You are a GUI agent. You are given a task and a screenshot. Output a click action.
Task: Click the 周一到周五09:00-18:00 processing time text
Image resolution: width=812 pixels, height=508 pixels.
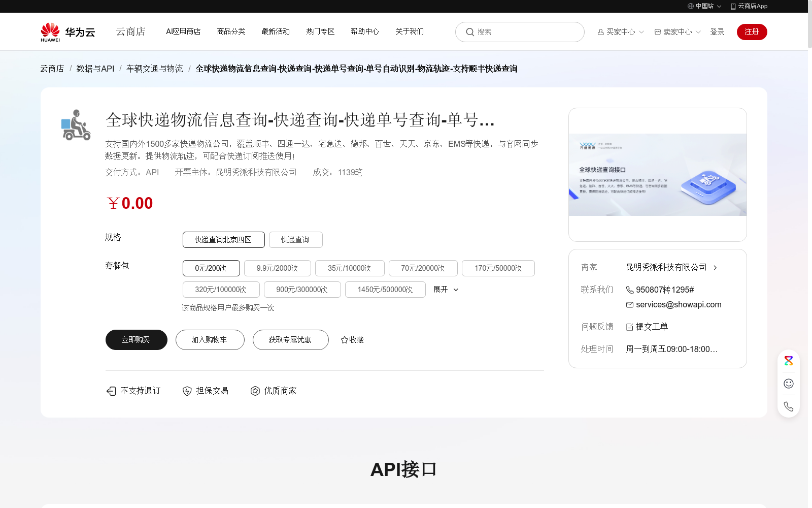672,350
